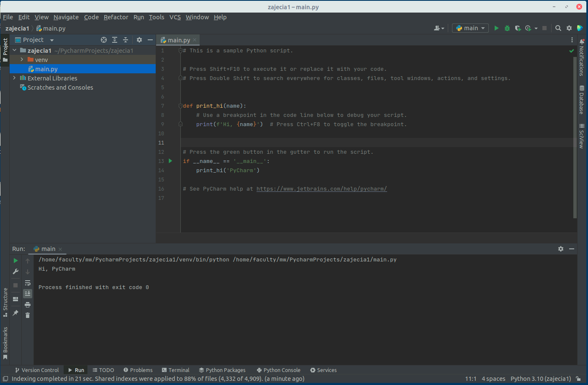Expand the venv folder
This screenshot has width=588, height=385.
tap(22, 59)
